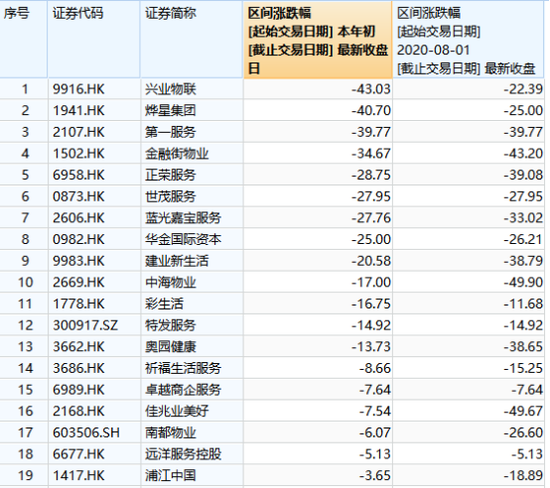
Task: Select the 证券简称 column header
Action: [x=192, y=39]
